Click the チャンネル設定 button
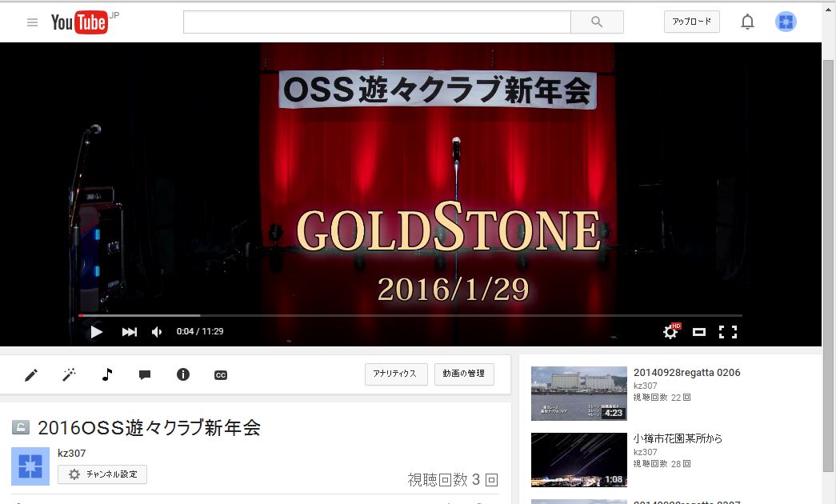The image size is (836, 504). [102, 474]
